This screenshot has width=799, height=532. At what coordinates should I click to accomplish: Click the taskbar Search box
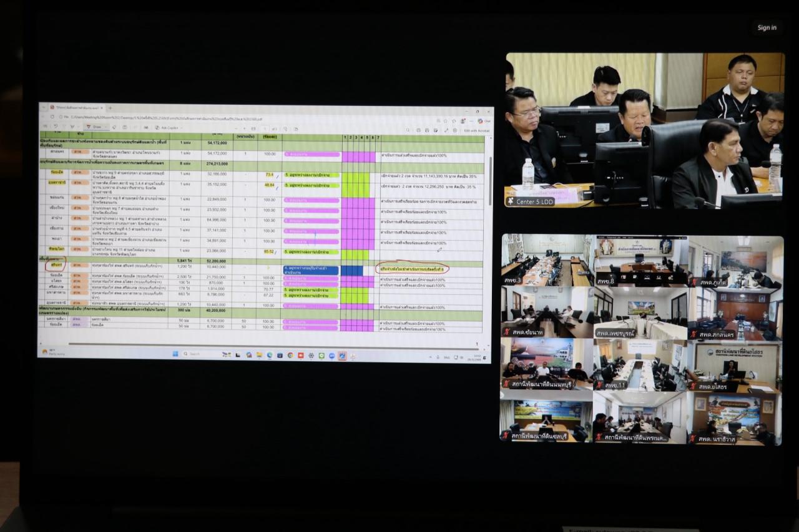click(199, 354)
